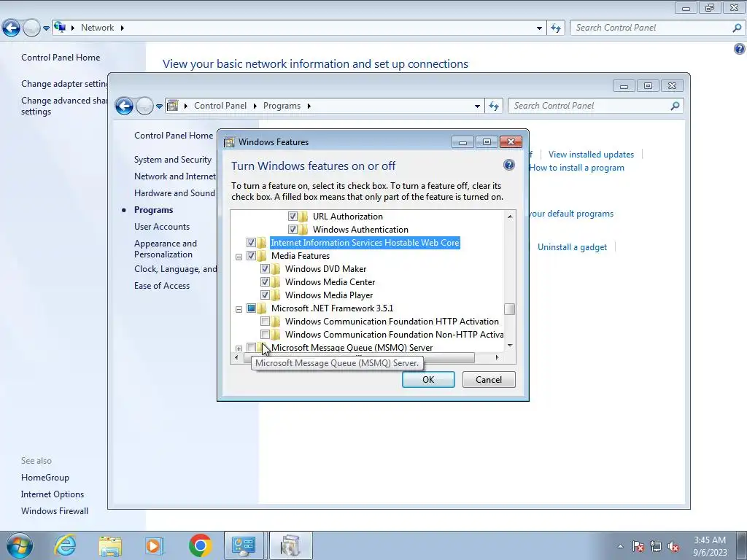This screenshot has width=747, height=560.
Task: Open Windows Media Player from the taskbar
Action: 155,545
